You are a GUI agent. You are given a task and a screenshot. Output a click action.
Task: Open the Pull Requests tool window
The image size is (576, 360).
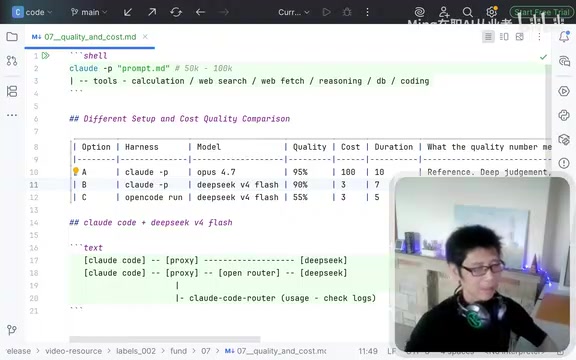tap(12, 61)
